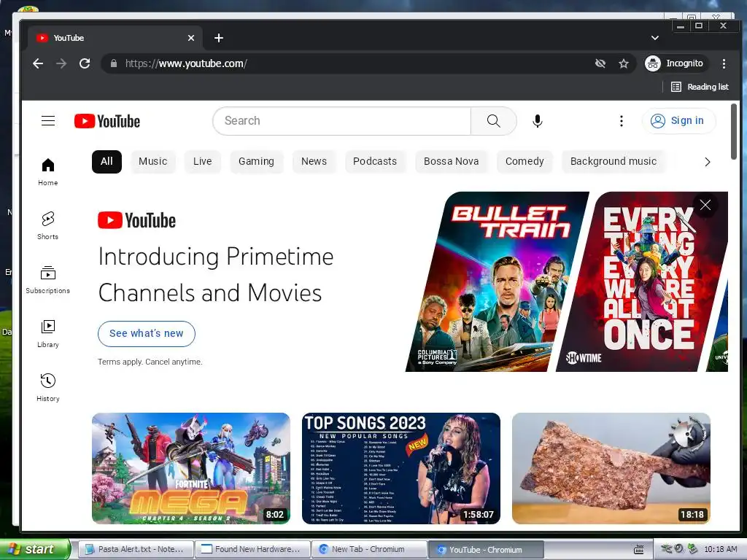
Task: Click the YouTube logo in promo banner
Action: [x=136, y=220]
